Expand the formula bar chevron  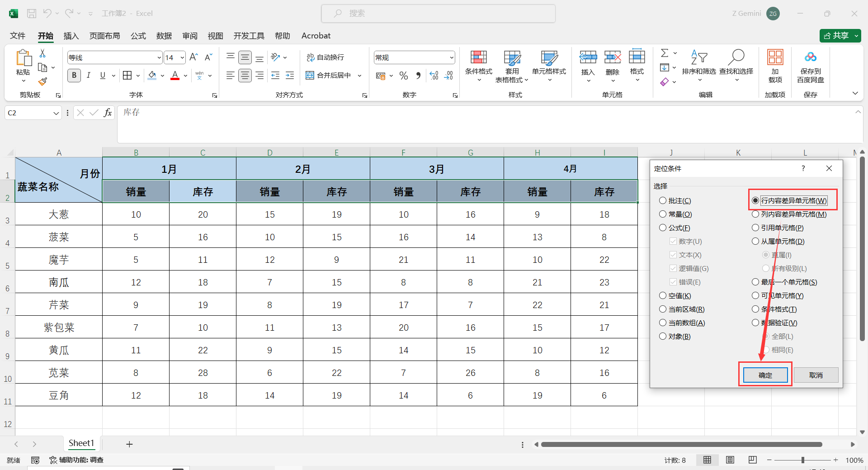coord(858,112)
